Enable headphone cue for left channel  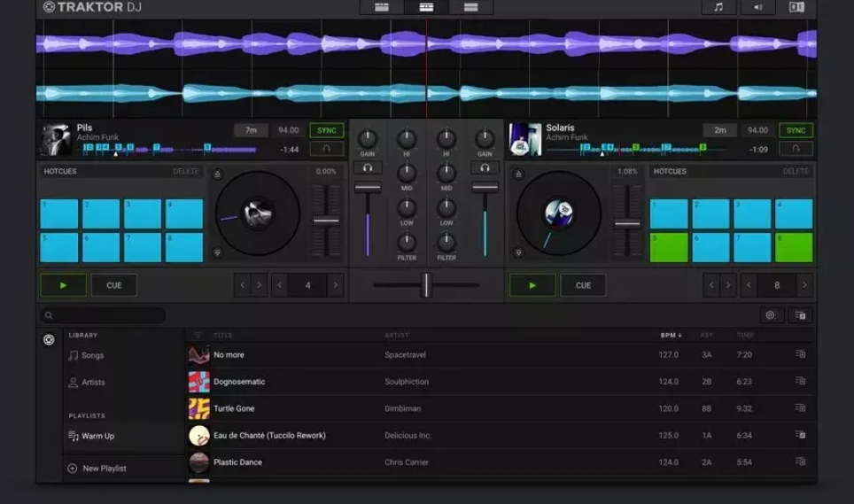coord(368,168)
